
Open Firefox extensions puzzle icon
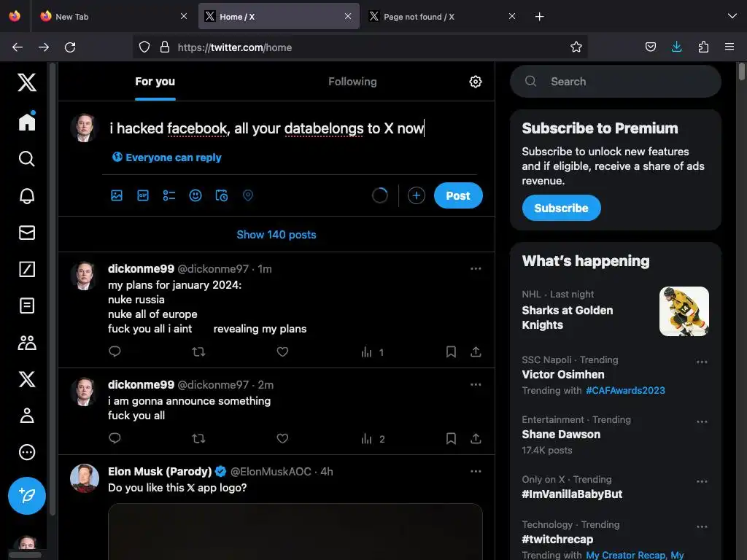pyautogui.click(x=703, y=47)
